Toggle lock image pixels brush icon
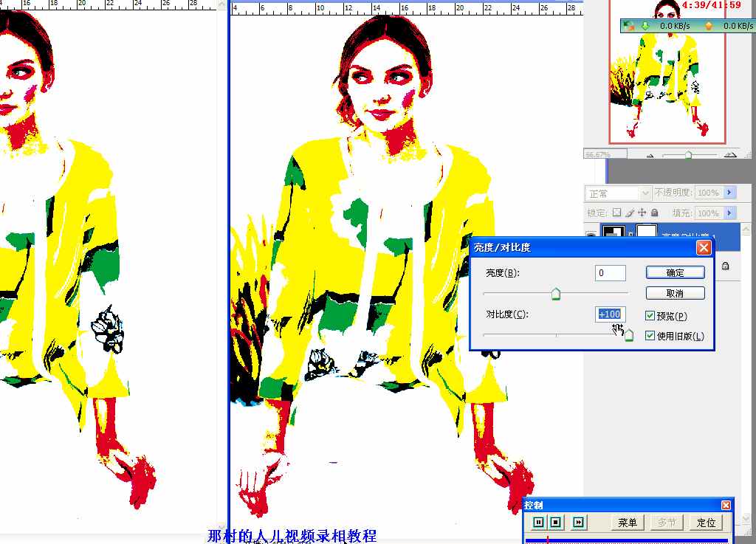 click(629, 213)
